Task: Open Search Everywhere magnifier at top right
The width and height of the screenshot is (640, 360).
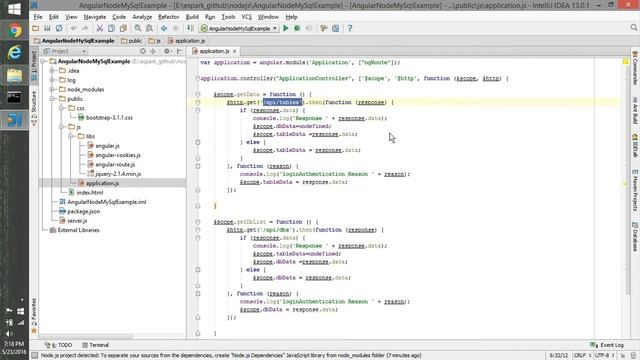Action: coord(633,28)
